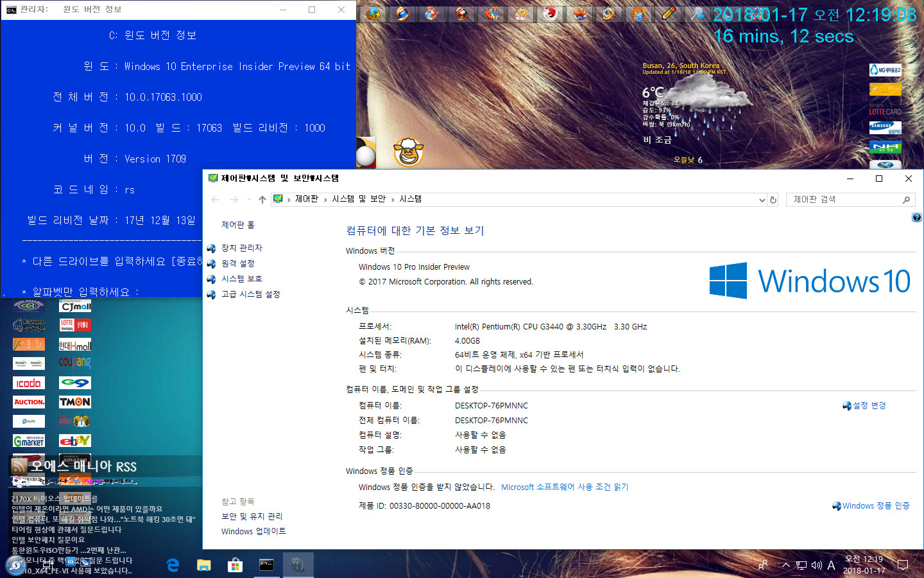
Task: Go to 제어판 홈
Action: (238, 225)
